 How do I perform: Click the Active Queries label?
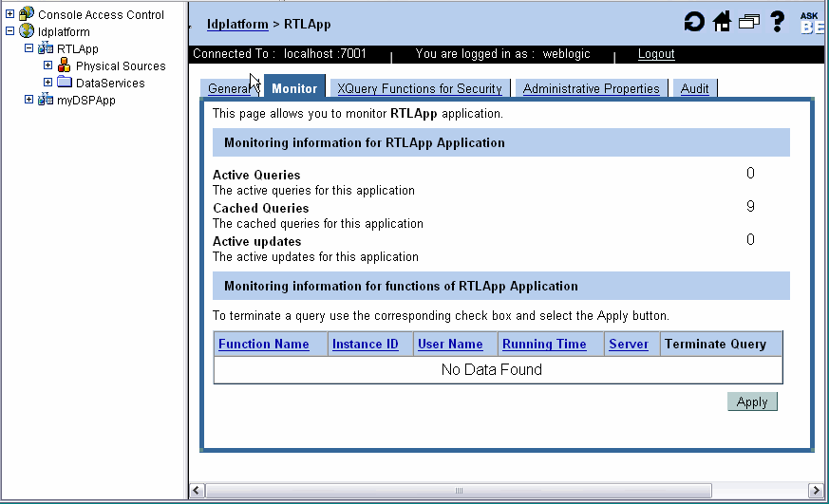[x=256, y=175]
